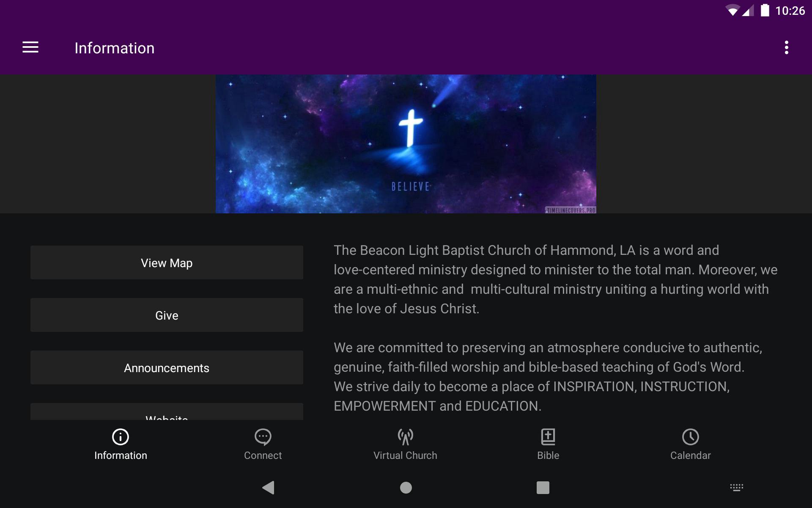
Task: Open the three-dot overflow menu
Action: [786, 47]
